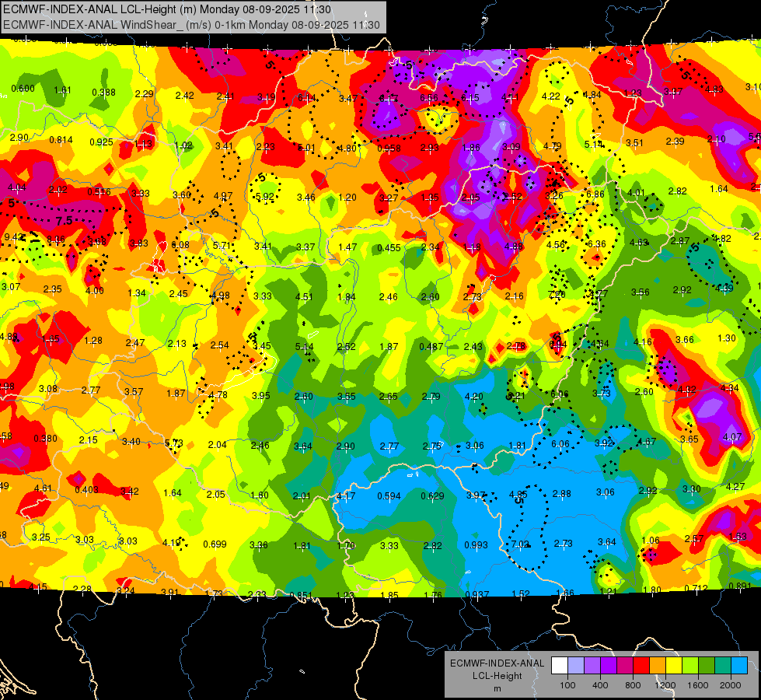
Task: Click the wind shear value 4.20
Action: [x=474, y=397]
